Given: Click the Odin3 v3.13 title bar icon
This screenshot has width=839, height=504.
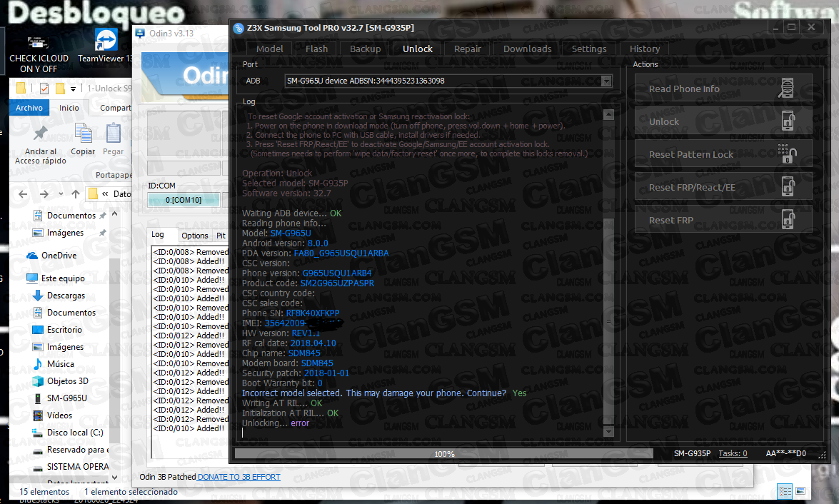Looking at the screenshot, I should pyautogui.click(x=140, y=33).
